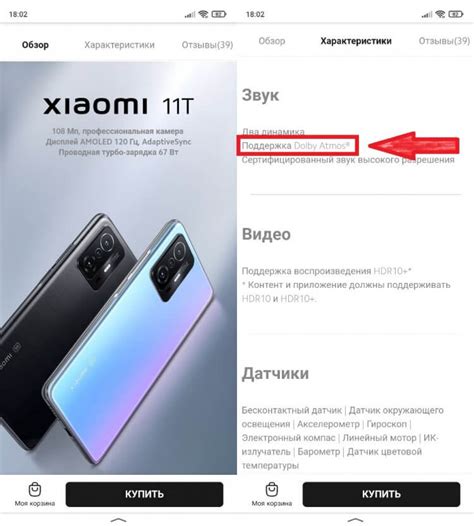
Task: Tap Wi-Fi status icon on left screen
Action: (x=203, y=14)
